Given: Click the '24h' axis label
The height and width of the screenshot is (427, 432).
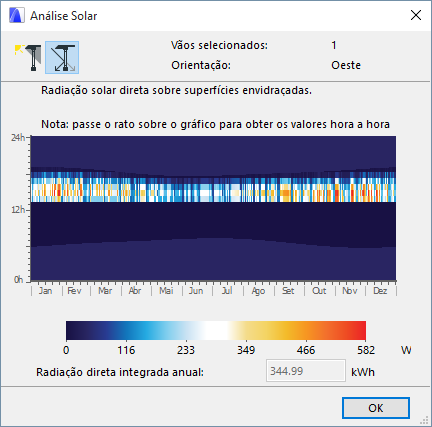Looking at the screenshot, I should point(18,138).
